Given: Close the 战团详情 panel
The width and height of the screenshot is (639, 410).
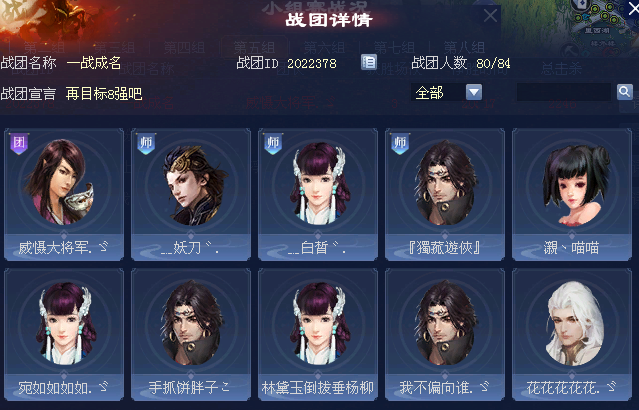Looking at the screenshot, I should [490, 16].
